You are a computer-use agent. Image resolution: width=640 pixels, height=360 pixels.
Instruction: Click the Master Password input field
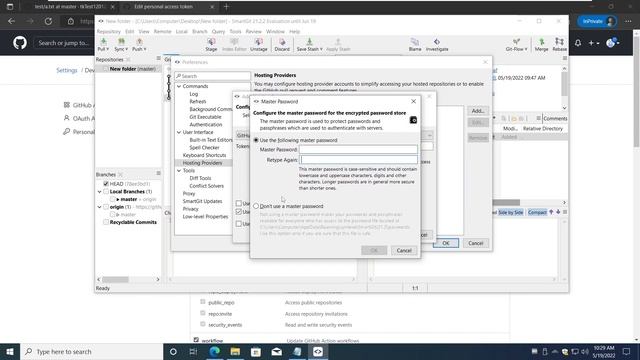[x=358, y=149]
